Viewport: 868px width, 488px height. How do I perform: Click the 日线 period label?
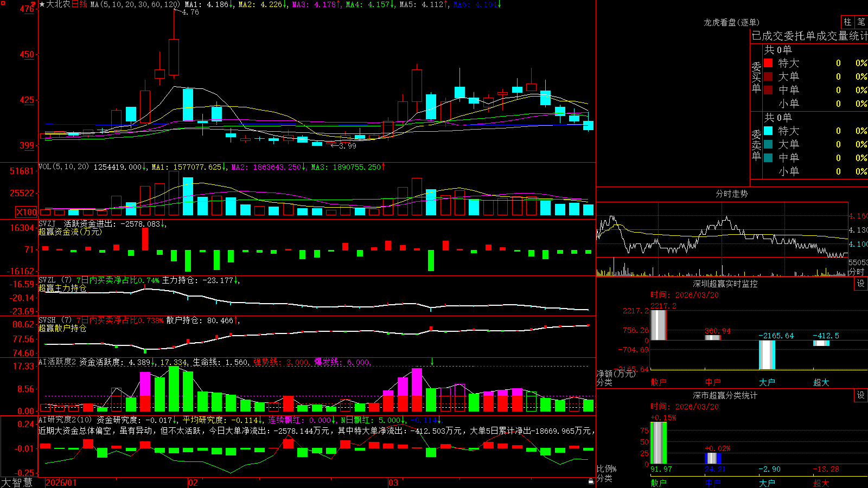tap(79, 4)
